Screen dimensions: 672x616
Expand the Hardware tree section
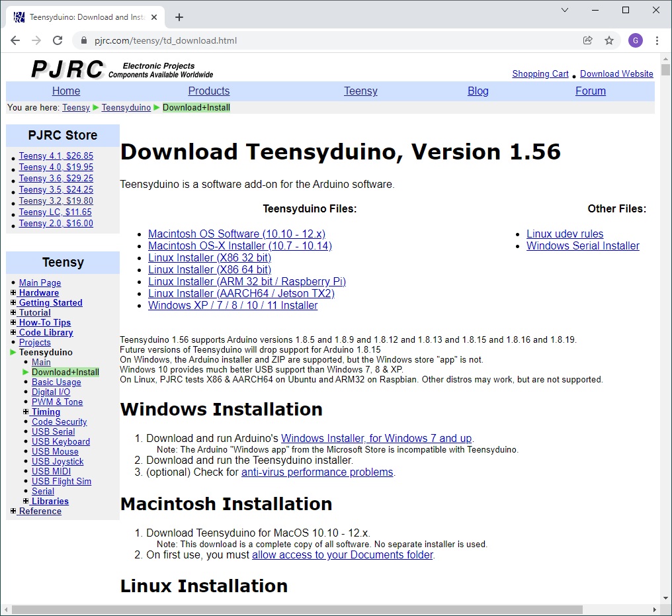tap(13, 292)
